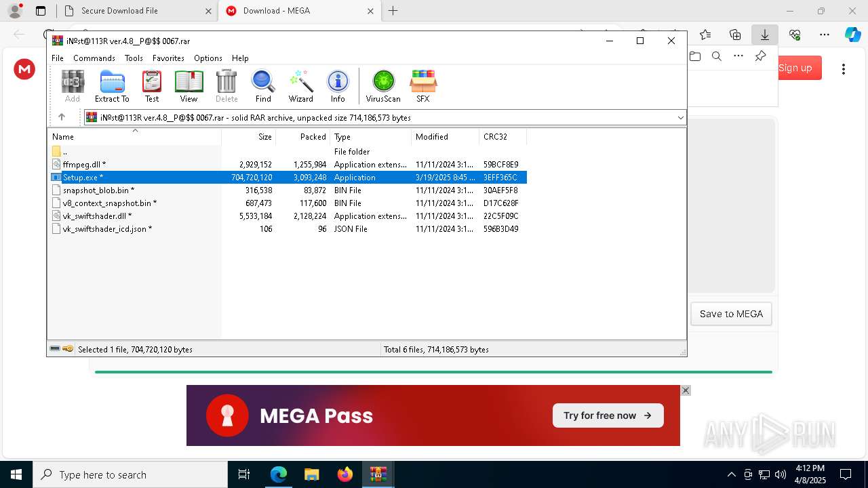Viewport: 868px width, 488px height.
Task: Open File Explorer from taskbar
Action: 312,474
